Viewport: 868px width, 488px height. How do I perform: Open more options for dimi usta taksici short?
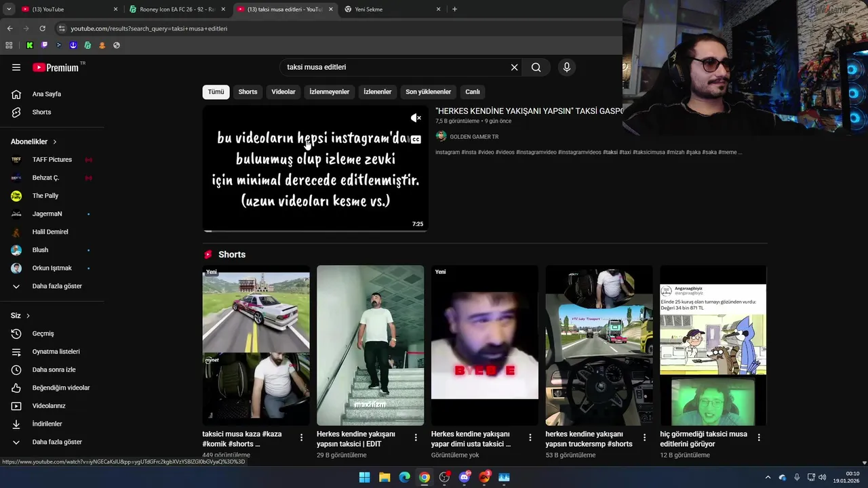[x=530, y=438]
